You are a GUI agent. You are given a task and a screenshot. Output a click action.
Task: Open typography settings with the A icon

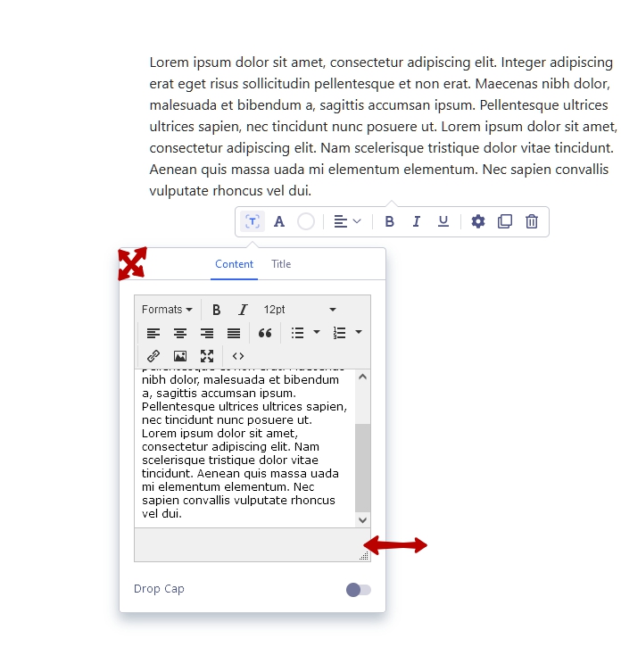coord(279,221)
